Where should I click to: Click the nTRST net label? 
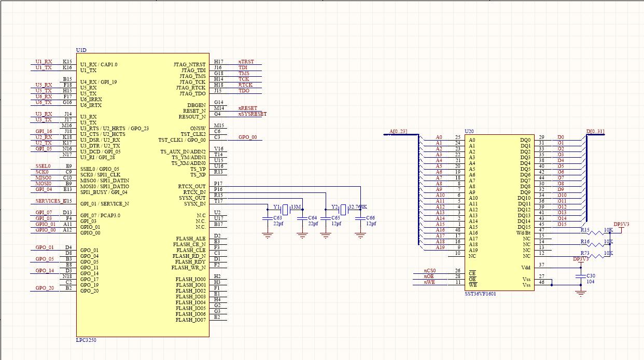(x=245, y=62)
